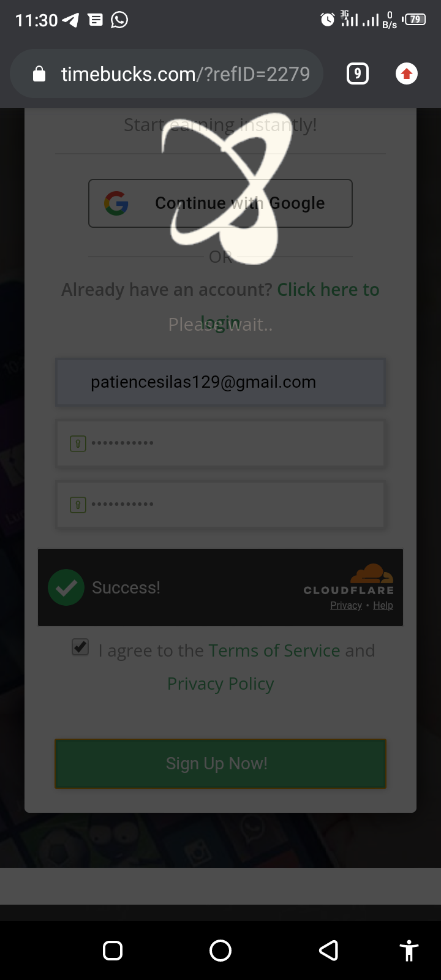441x980 pixels.
Task: Open the Terms of Service link
Action: (274, 650)
